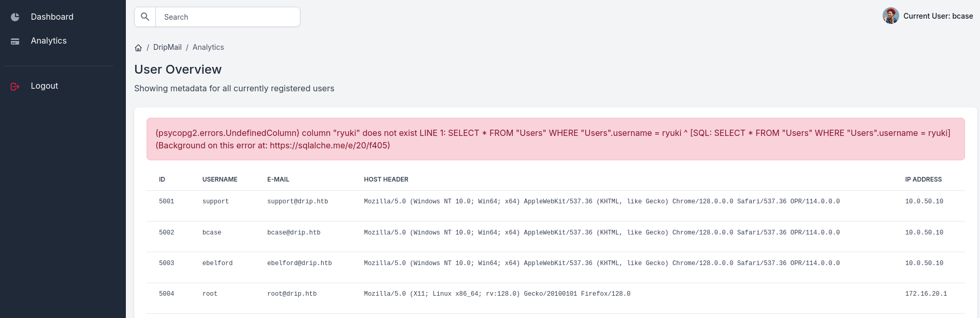Click the Analytics breadcrumb item
Screen dimensions: 980x318
pyautogui.click(x=208, y=47)
